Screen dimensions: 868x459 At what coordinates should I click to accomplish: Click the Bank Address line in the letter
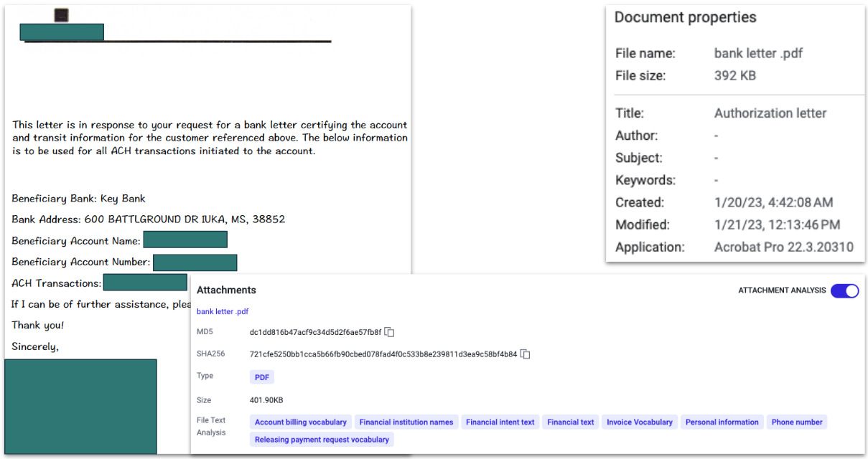pyautogui.click(x=149, y=219)
